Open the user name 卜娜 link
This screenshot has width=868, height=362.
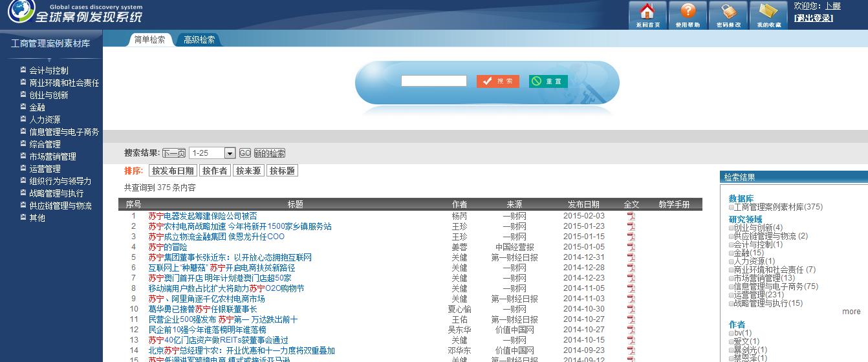833,6
